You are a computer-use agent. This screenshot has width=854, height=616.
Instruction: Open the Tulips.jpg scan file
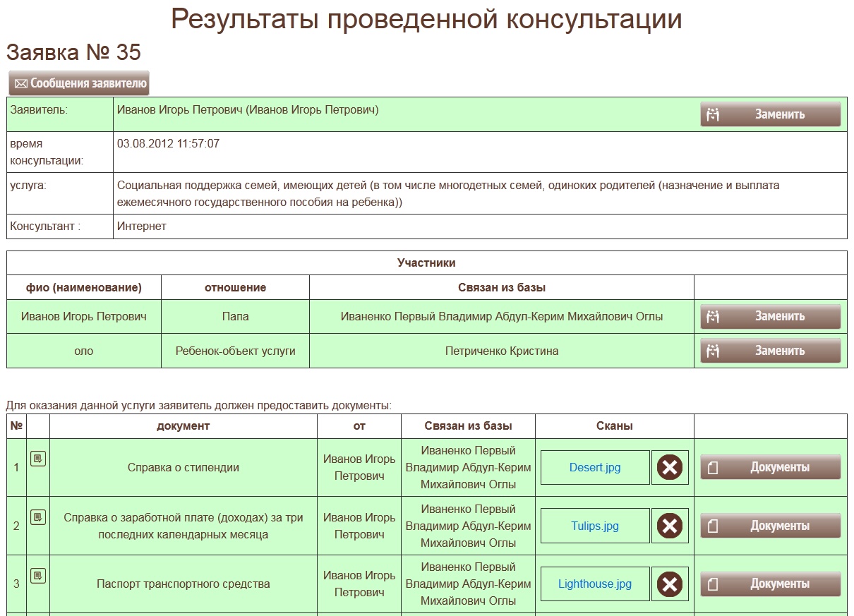click(594, 526)
